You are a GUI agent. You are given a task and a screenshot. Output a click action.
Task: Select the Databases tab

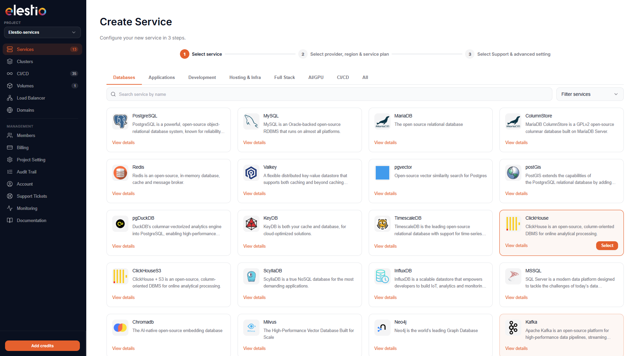(x=124, y=77)
